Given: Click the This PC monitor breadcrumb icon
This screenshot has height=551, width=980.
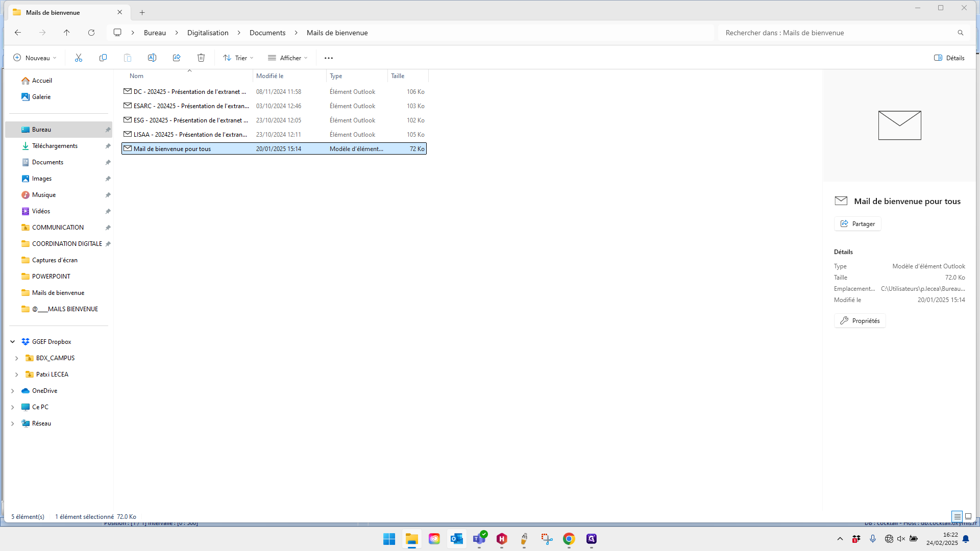Looking at the screenshot, I should [117, 33].
